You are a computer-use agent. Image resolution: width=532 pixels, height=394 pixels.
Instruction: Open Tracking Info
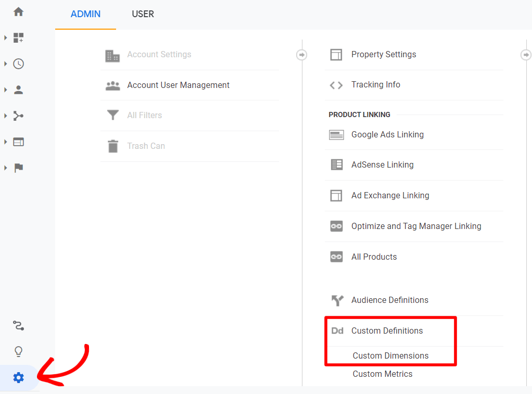click(376, 84)
